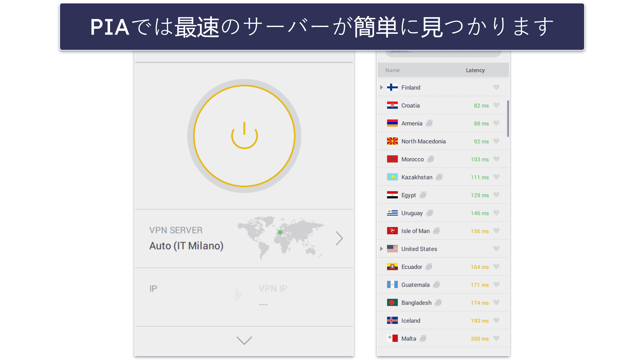The height and width of the screenshot is (361, 644).
Task: Click the Croatia flag icon
Action: point(392,105)
